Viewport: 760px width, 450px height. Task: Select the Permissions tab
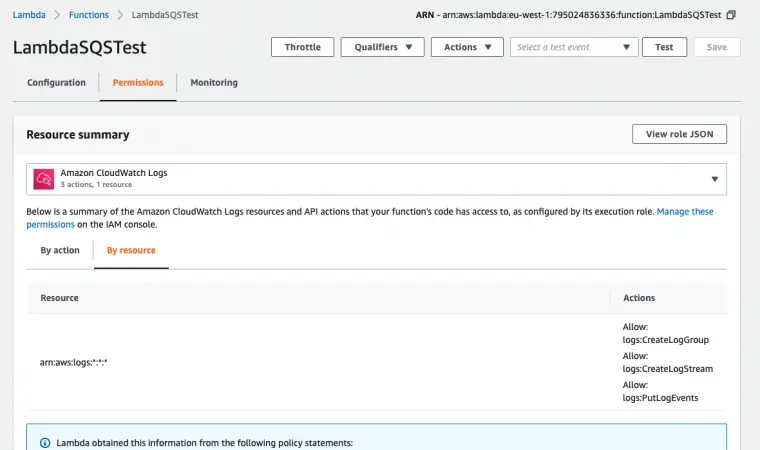click(x=138, y=83)
